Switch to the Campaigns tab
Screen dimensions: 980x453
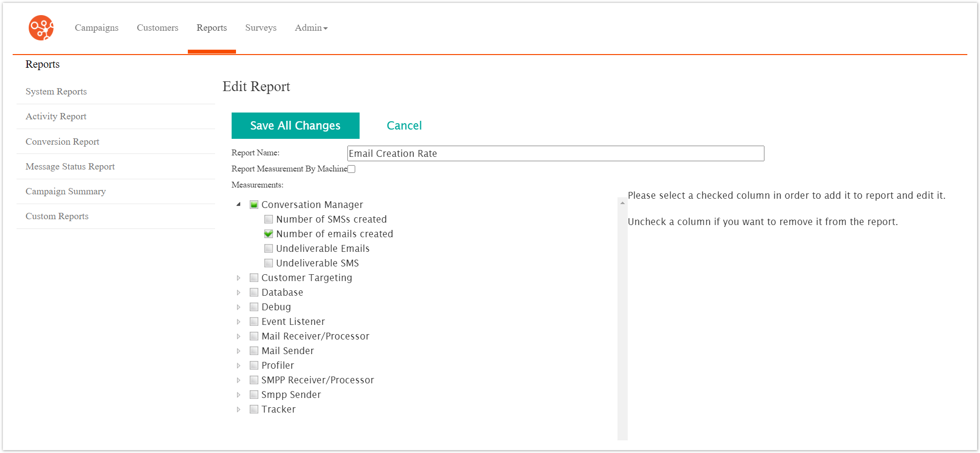tap(96, 28)
